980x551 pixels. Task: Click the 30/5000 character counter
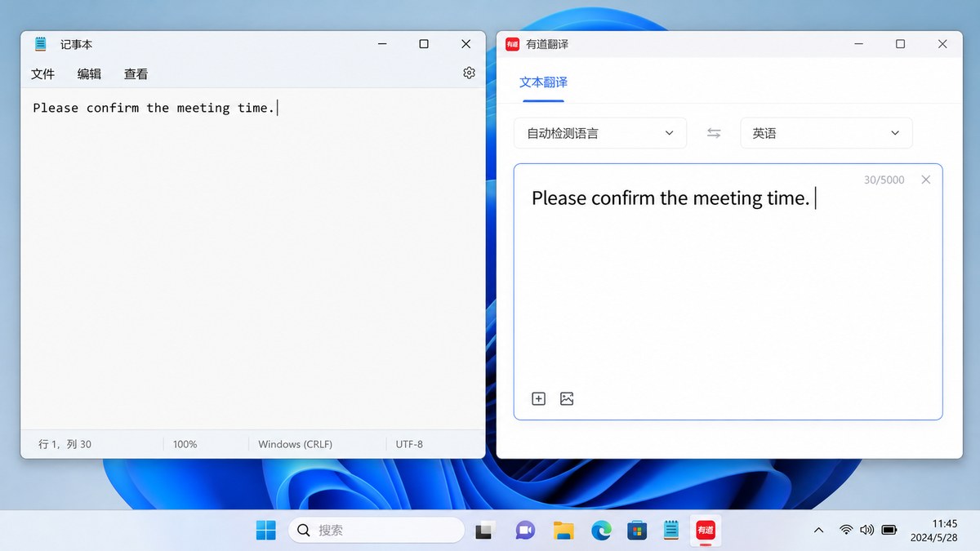tap(884, 180)
